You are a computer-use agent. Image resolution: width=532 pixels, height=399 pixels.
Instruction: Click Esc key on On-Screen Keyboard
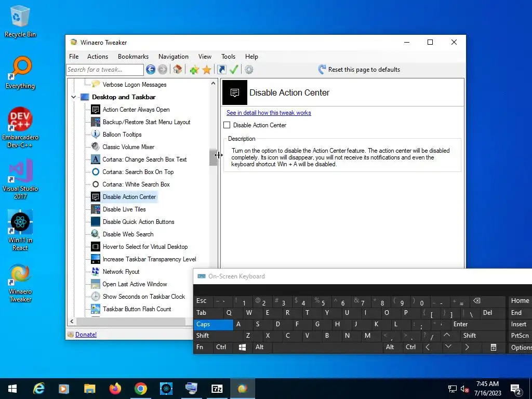click(203, 301)
